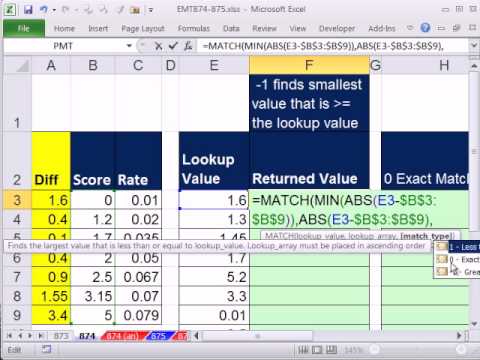Click the cell with value 1.55
The width and height of the screenshot is (480, 360).
pos(51,296)
